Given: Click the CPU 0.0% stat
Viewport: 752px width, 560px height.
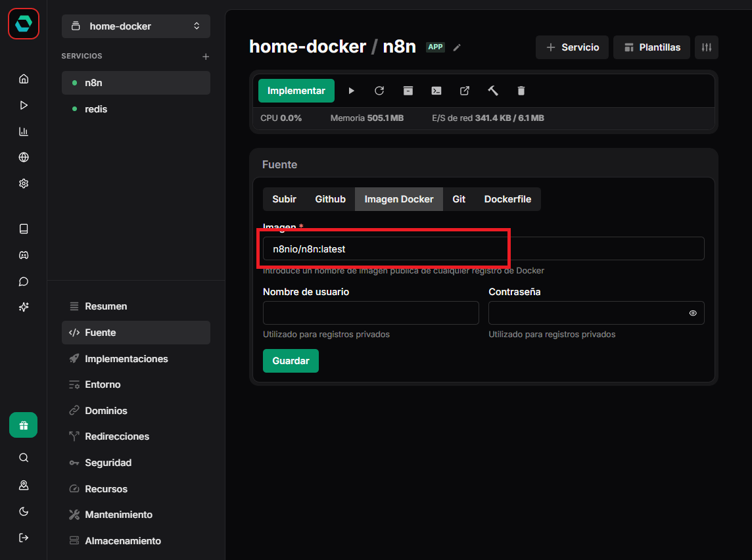Looking at the screenshot, I should (x=281, y=118).
